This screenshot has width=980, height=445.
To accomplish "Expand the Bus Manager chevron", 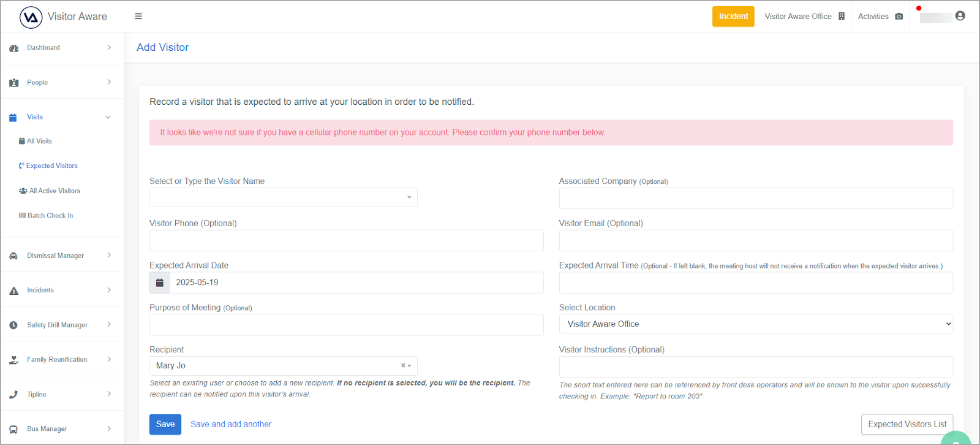I will [x=109, y=428].
